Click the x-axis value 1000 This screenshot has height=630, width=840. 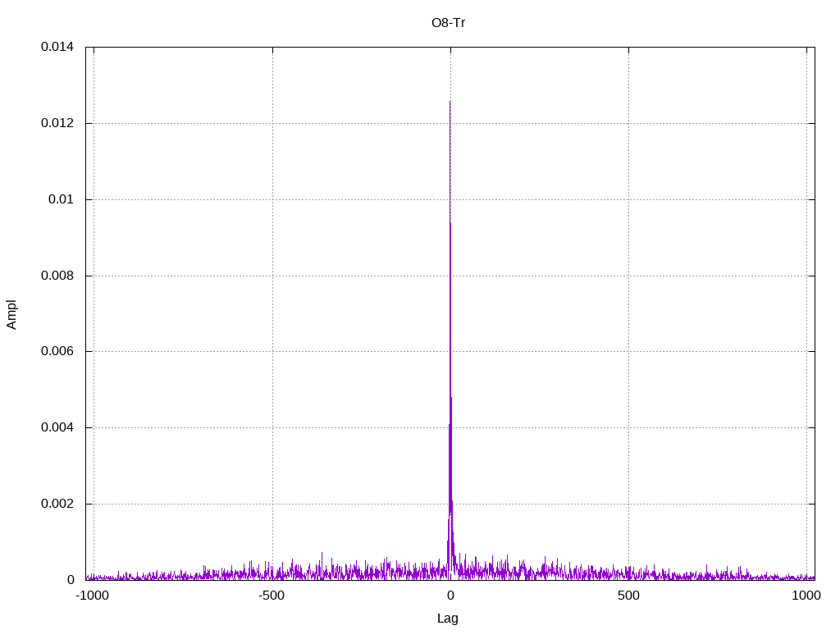(806, 596)
